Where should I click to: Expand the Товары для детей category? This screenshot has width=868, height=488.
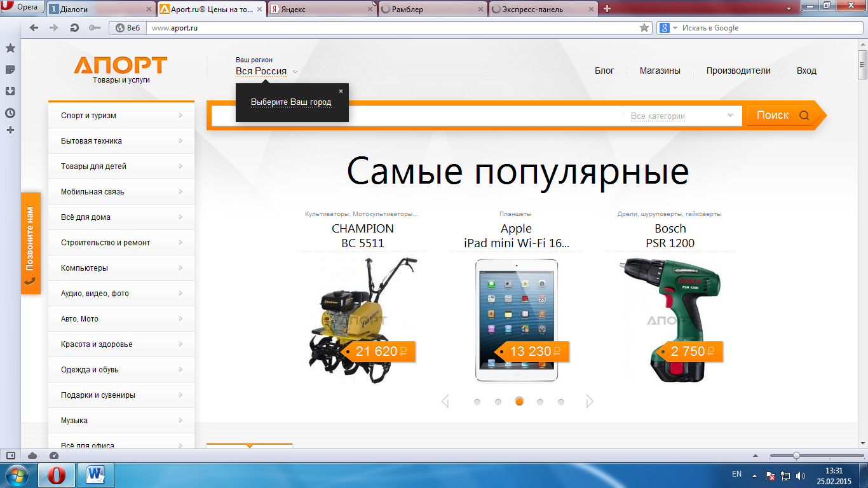121,166
